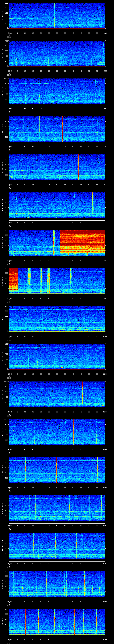Viewport: 114px width, 644px height.
Task: Open the spectrogram panel starting at 15:03:00
Action: tap(57, 91)
